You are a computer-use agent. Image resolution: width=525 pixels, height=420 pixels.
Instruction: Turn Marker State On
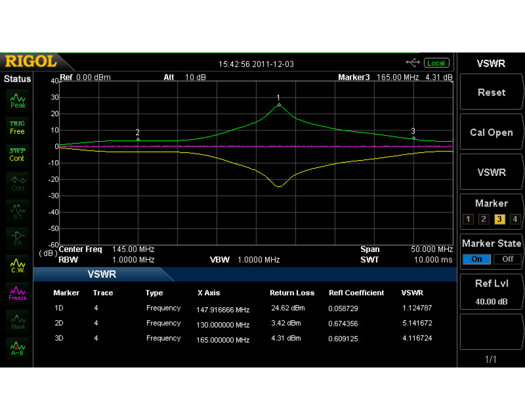[x=477, y=259]
